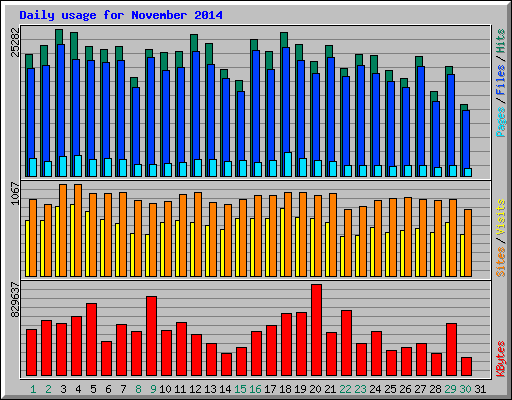The image size is (512, 400).
Task: Click the orange 'Sites' legend label
Action: (x=501, y=262)
